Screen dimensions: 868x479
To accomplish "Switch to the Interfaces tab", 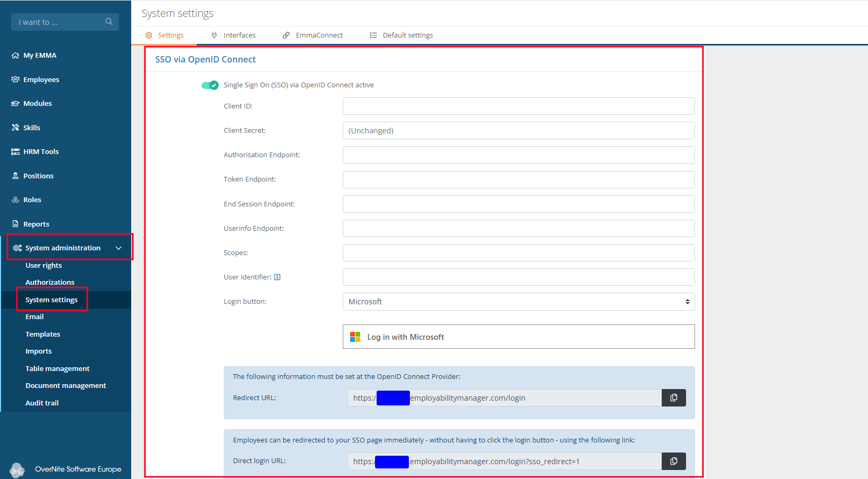I will [233, 35].
